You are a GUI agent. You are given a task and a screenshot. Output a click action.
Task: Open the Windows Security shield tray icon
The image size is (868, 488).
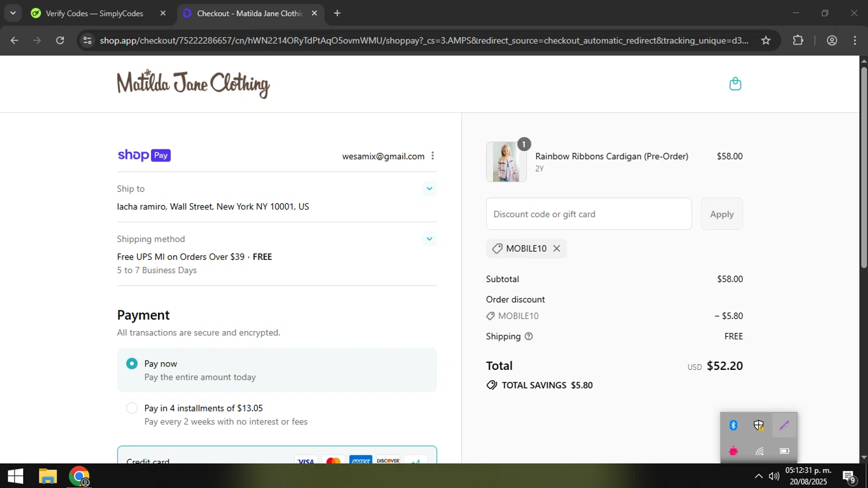point(759,425)
